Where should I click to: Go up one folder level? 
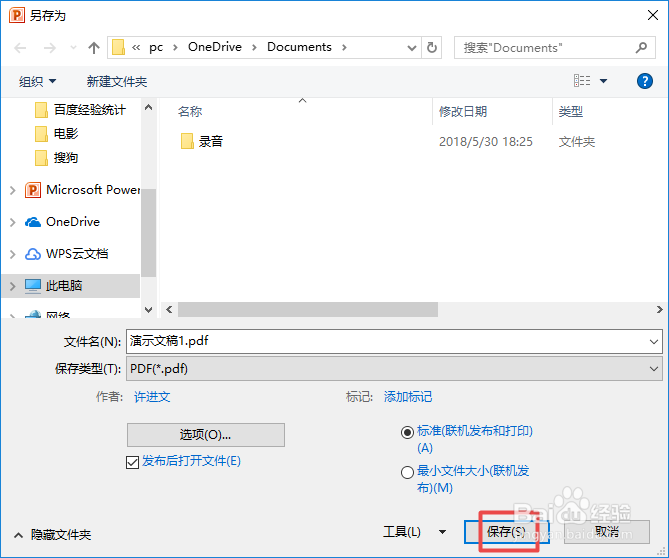[x=93, y=48]
